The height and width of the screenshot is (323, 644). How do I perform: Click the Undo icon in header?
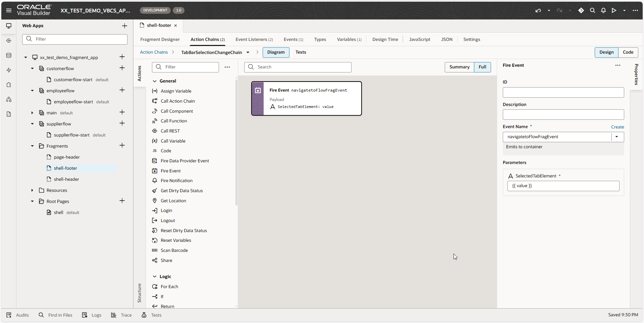[x=538, y=10]
